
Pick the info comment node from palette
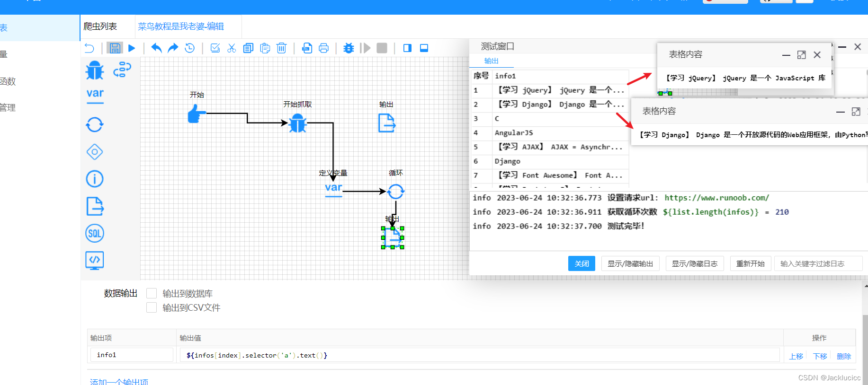95,179
